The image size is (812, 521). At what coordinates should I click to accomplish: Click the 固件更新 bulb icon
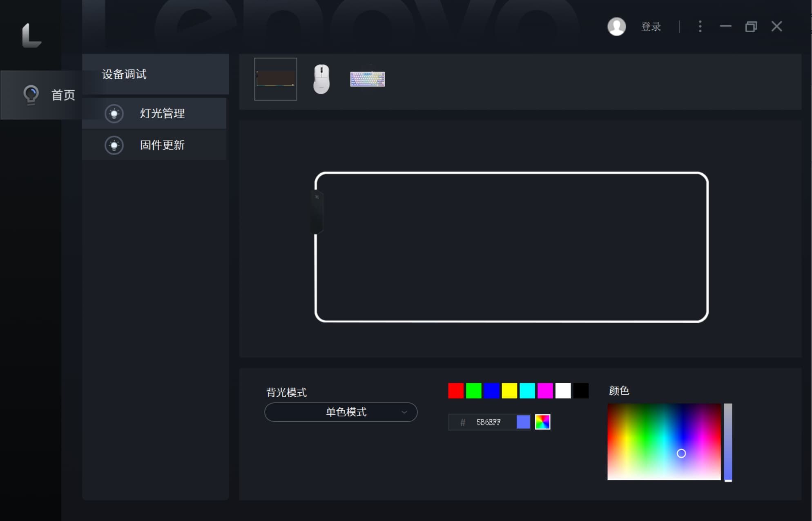pos(114,145)
